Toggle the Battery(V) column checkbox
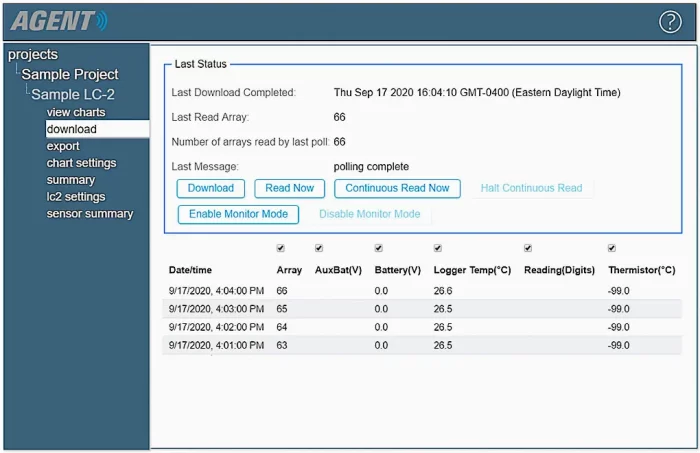 pos(379,248)
